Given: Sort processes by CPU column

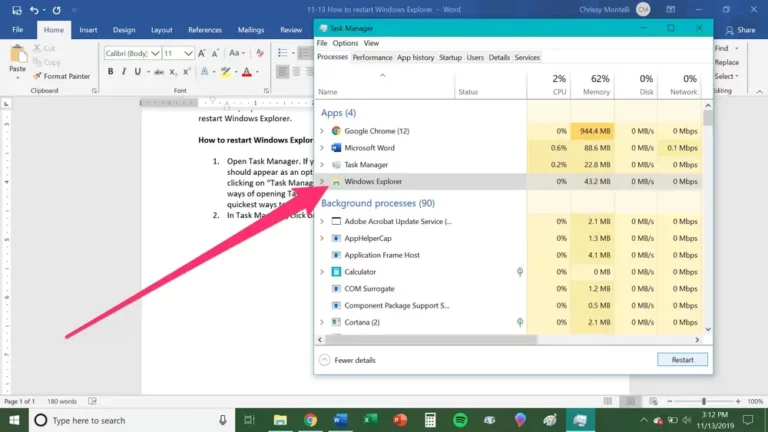Looking at the screenshot, I should click(x=549, y=84).
